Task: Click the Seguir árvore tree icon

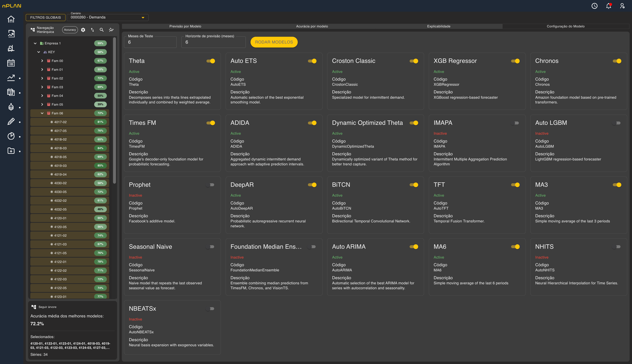Action: [33, 307]
